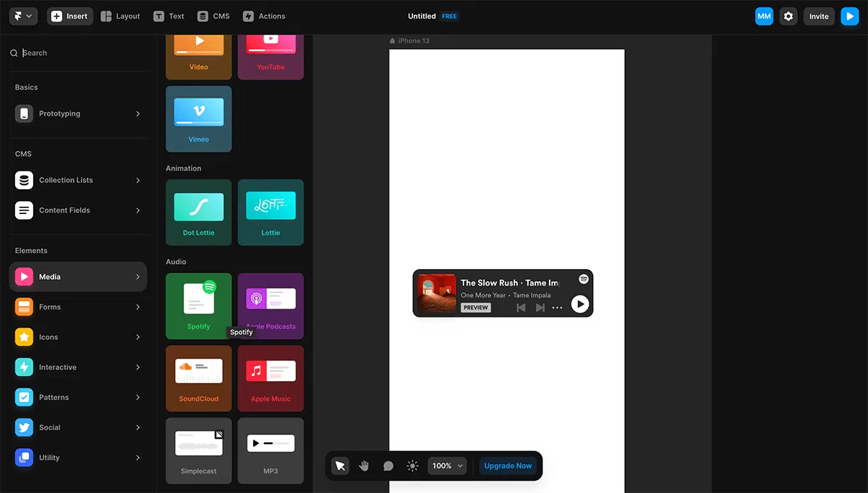Select the cursor pointer tool

click(x=340, y=466)
